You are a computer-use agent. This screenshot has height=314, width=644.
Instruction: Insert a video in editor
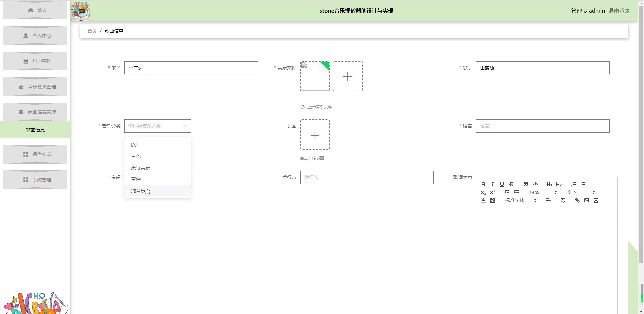(x=596, y=200)
